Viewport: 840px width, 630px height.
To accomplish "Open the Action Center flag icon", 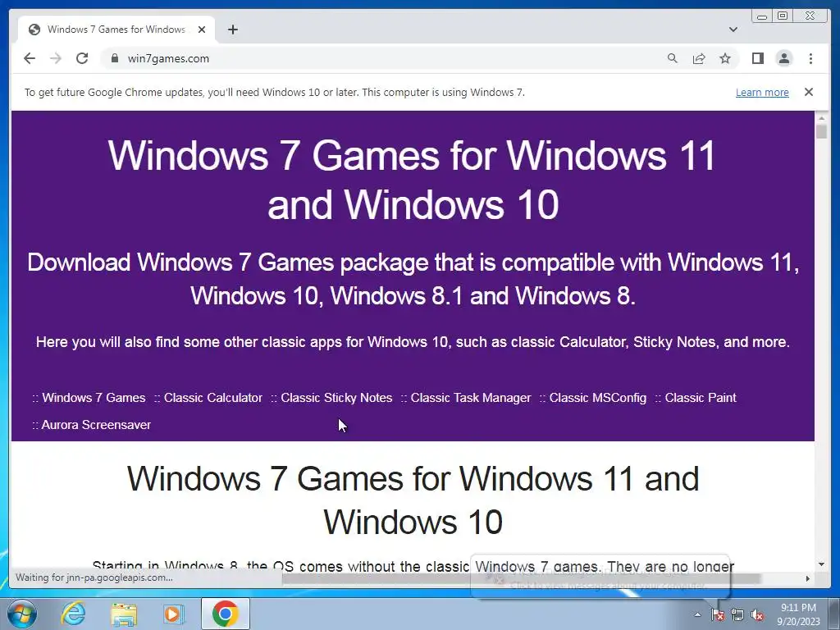I will tap(717, 615).
